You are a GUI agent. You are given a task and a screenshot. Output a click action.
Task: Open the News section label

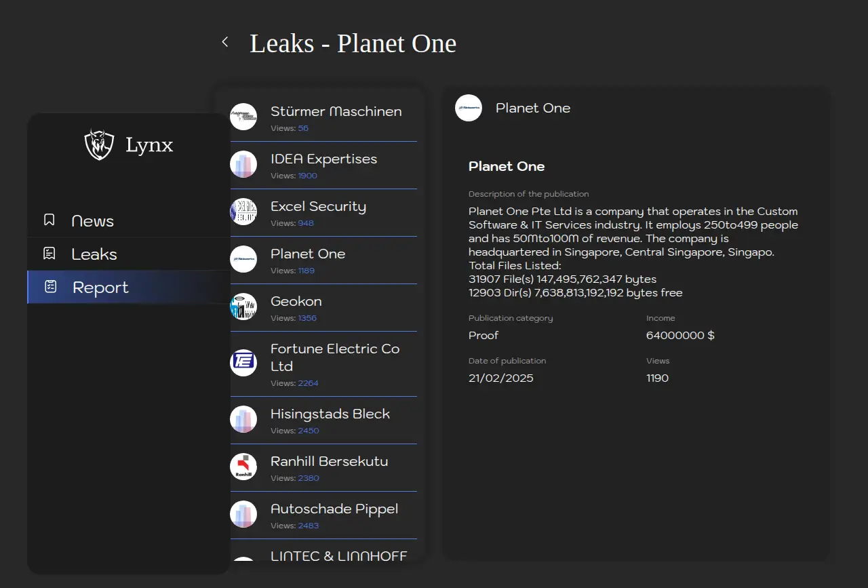point(93,221)
